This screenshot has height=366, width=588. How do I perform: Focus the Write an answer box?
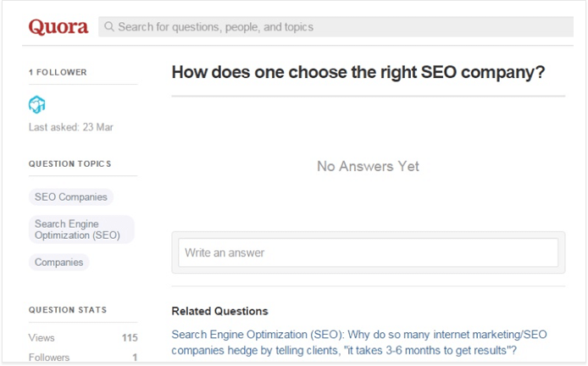[x=369, y=252]
